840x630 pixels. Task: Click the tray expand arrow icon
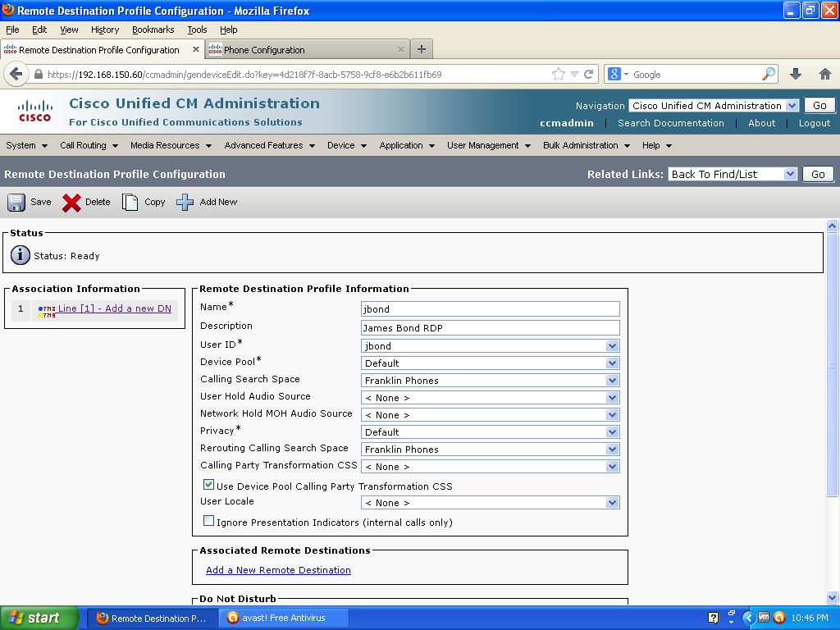click(x=748, y=618)
